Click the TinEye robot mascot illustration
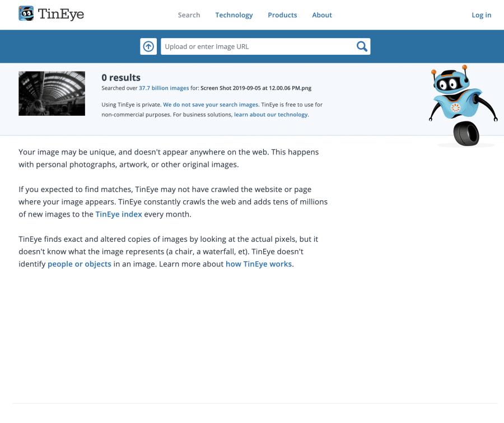The width and height of the screenshot is (504, 423). pyautogui.click(x=464, y=106)
